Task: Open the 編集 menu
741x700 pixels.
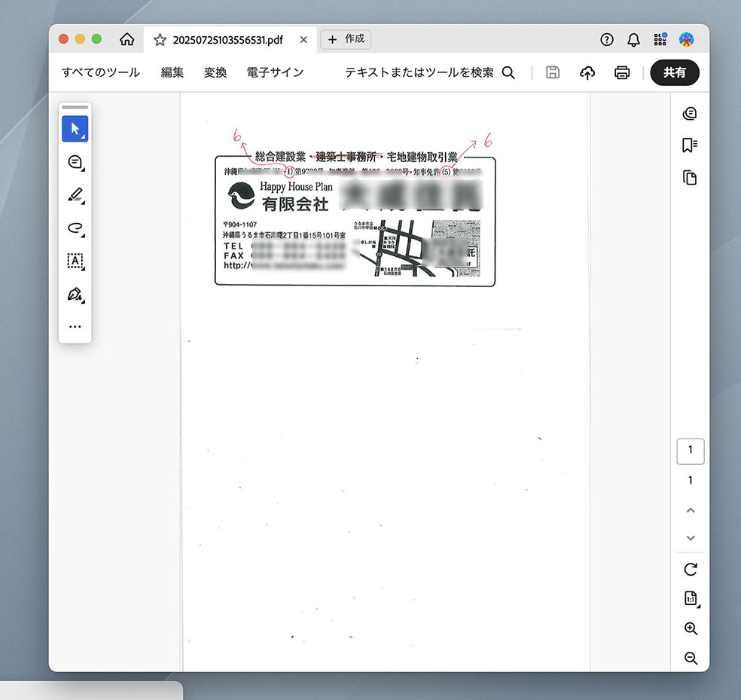Action: coord(172,72)
